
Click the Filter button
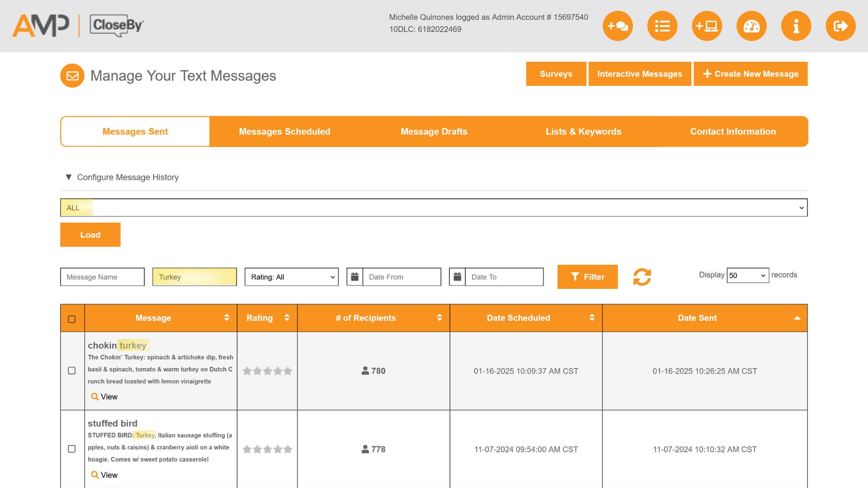tap(587, 277)
